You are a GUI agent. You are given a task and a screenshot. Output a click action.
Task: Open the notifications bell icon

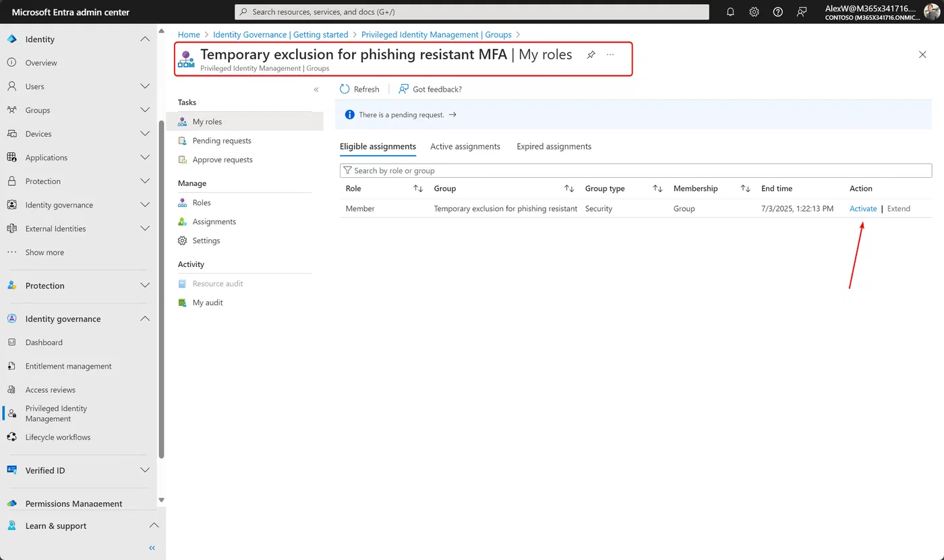pyautogui.click(x=731, y=12)
